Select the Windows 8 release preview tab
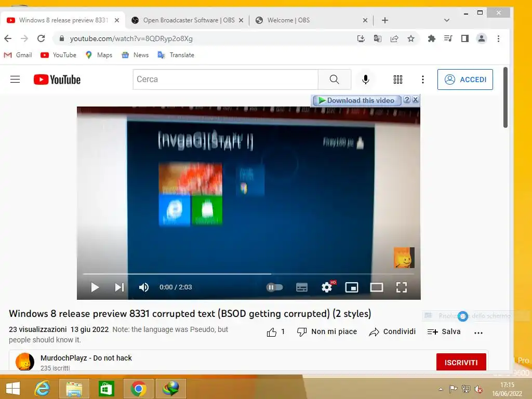Image resolution: width=532 pixels, height=399 pixels. (x=63, y=20)
